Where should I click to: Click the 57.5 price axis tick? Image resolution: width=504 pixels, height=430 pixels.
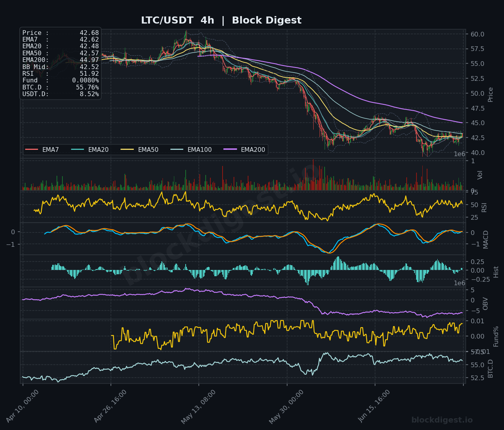click(x=477, y=49)
